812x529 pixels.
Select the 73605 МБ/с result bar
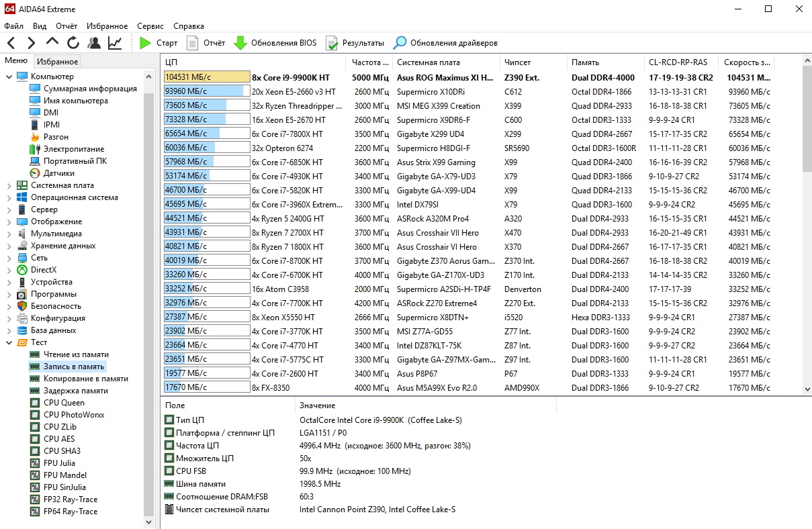(x=206, y=105)
